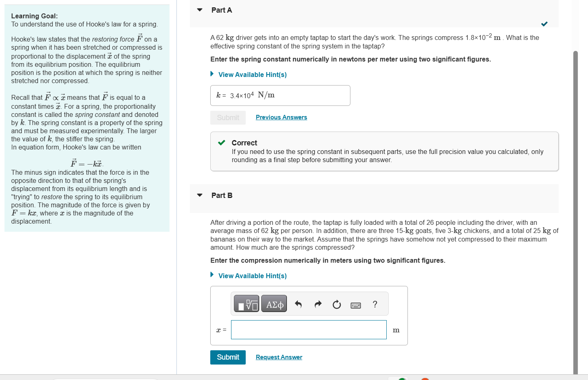Click the x compression answer input field
The width and height of the screenshot is (588, 380).
tap(308, 329)
